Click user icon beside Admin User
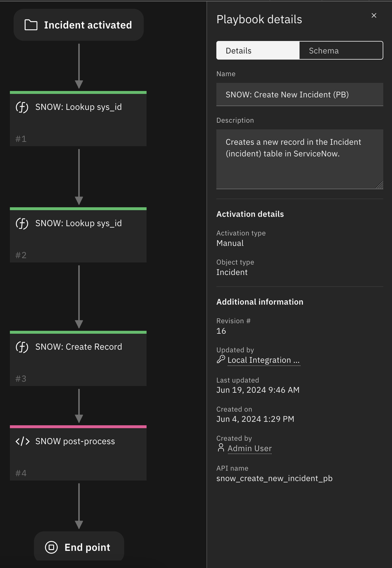Viewport: 392px width, 568px height. pyautogui.click(x=221, y=448)
